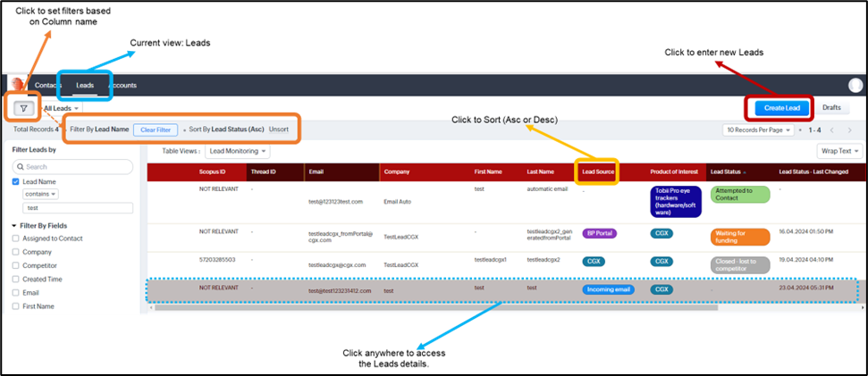Open the 10 Records Per Page dropdown

tap(758, 130)
